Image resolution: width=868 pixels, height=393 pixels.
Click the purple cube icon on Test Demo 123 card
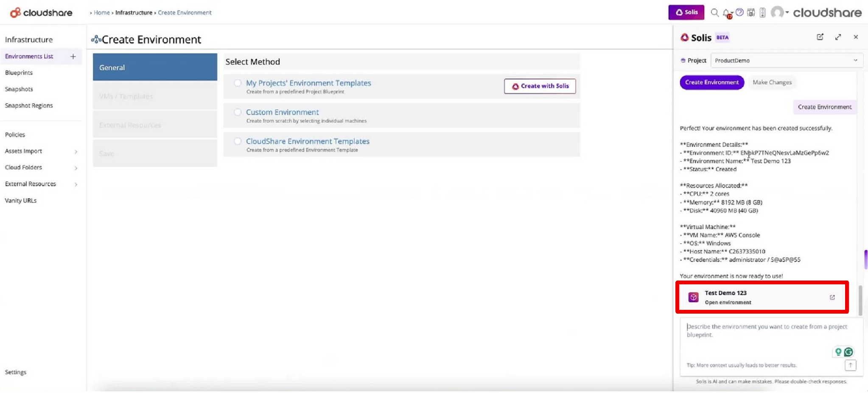(694, 297)
